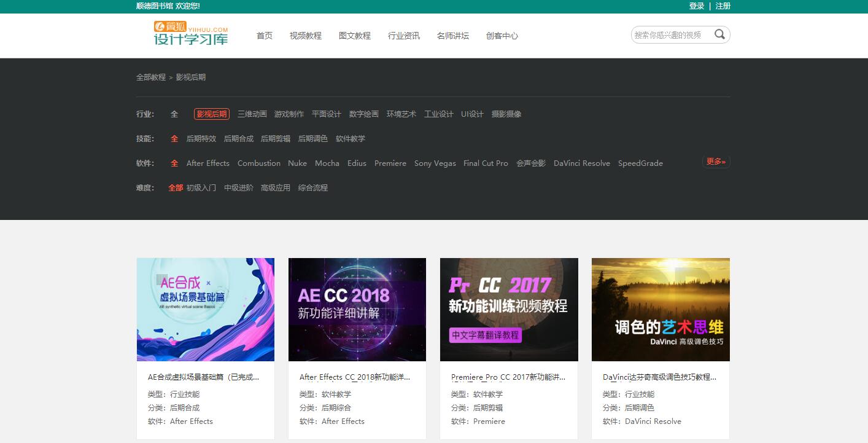Select the 工业设计 industry filter
The image size is (868, 443).
439,114
